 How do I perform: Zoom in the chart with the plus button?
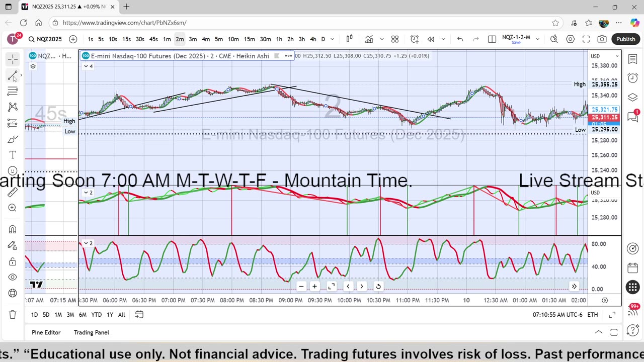point(314,287)
